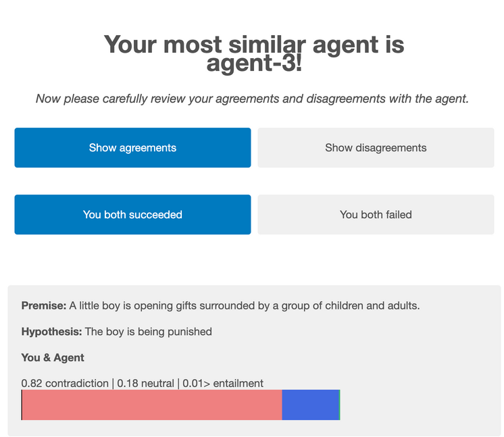Screen dimensions: 504x437
Task: Click the red contradiction bar segment
Action: pyautogui.click(x=152, y=405)
